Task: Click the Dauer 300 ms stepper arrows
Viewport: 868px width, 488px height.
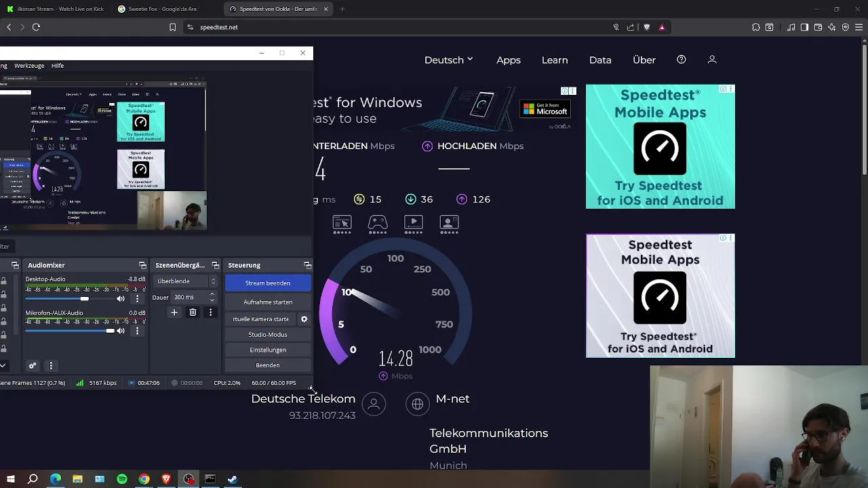Action: coord(212,297)
